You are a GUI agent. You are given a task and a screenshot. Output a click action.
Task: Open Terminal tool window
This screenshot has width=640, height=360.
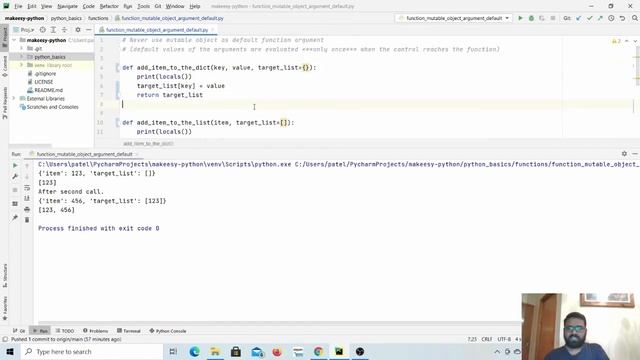pos(129,331)
